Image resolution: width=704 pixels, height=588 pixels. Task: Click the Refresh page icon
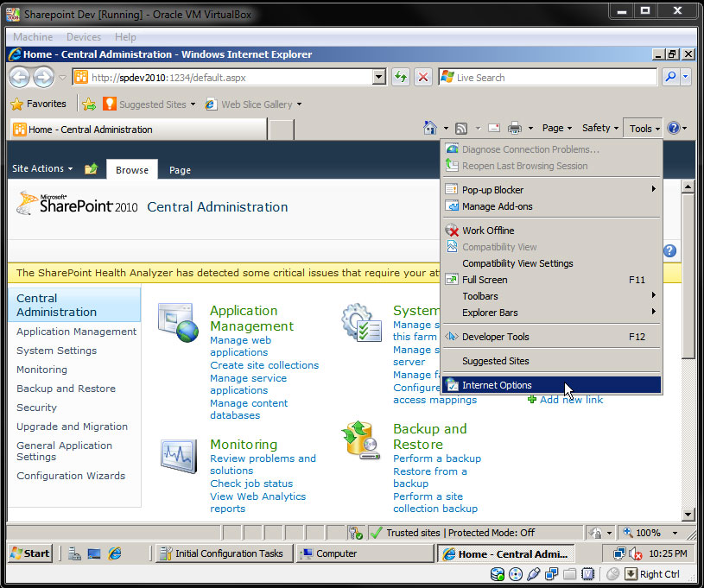pos(400,77)
